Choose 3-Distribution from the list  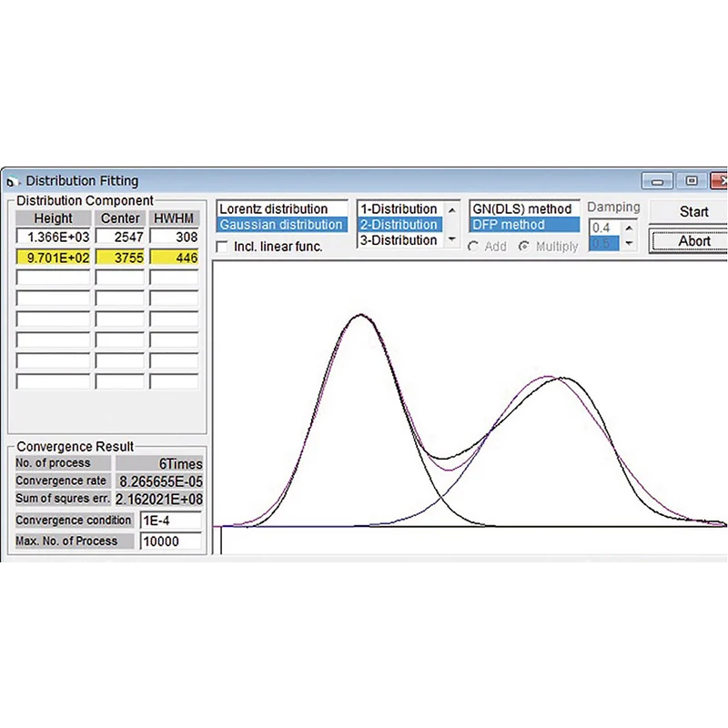pos(399,240)
